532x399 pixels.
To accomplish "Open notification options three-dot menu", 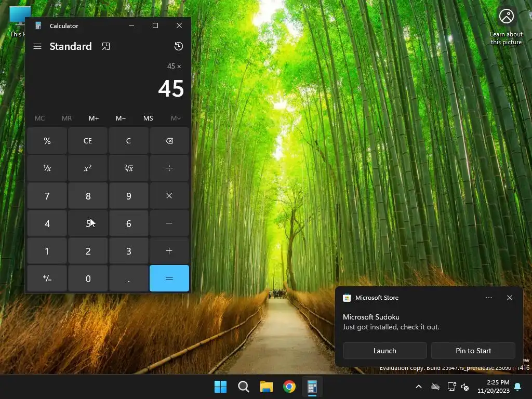I will 488,298.
